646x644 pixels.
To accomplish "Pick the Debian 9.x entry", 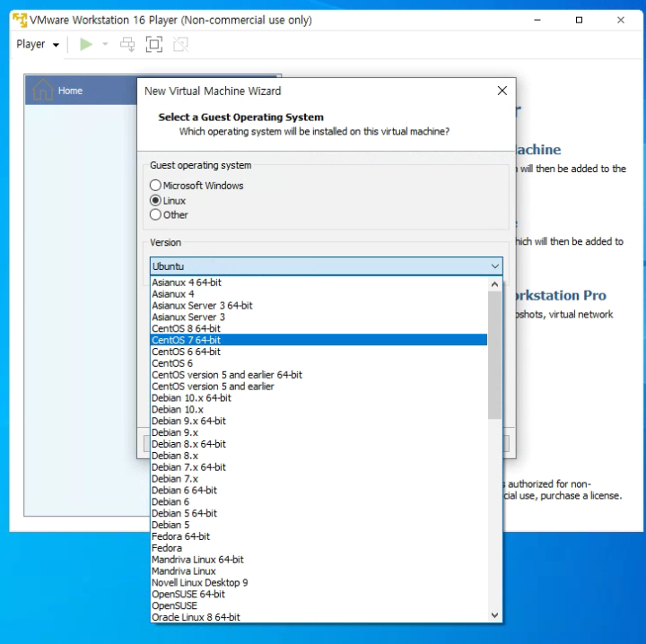I will coord(319,432).
